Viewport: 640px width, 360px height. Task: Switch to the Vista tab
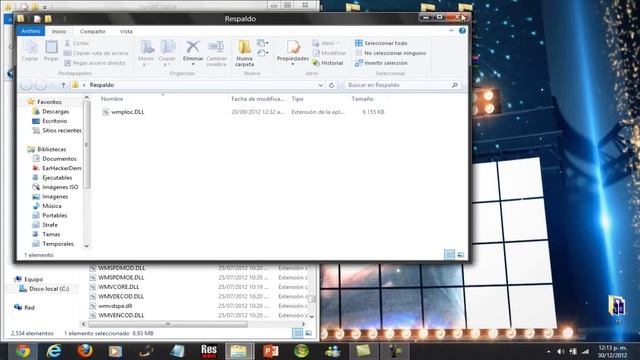126,31
